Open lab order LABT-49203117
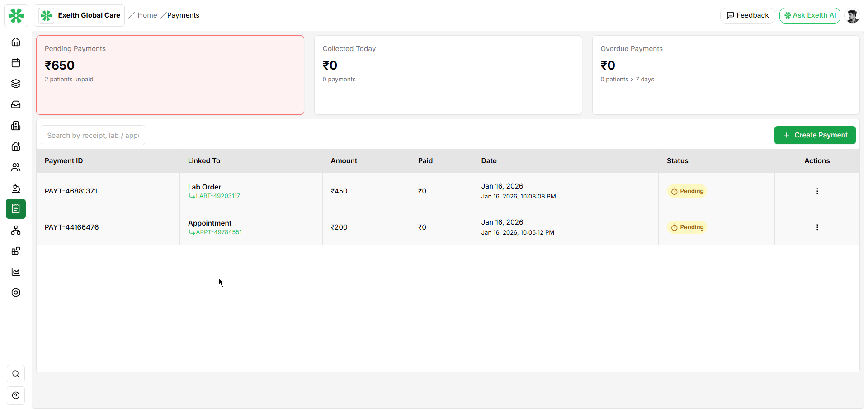 (218, 196)
